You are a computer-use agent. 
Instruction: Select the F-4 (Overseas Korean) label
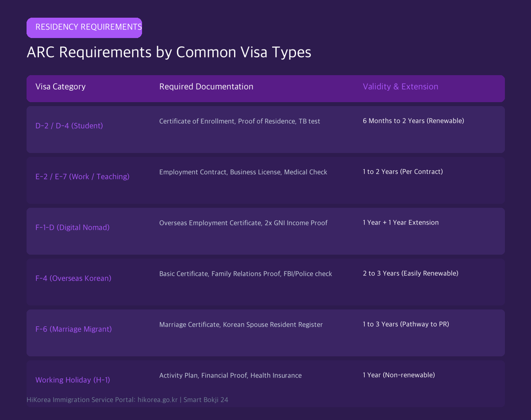pyautogui.click(x=73, y=278)
